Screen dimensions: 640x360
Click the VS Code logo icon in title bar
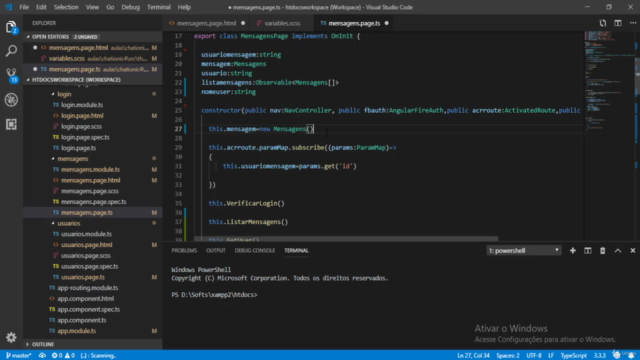pyautogui.click(x=9, y=7)
